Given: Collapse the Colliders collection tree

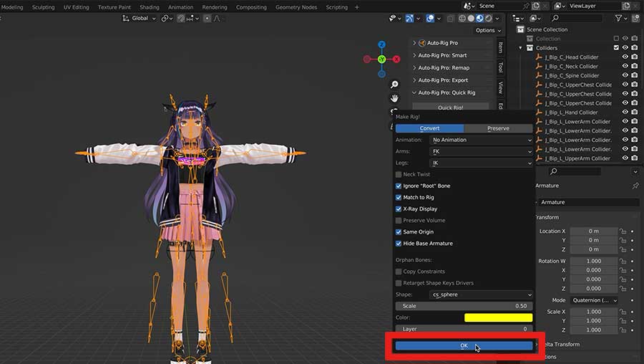Looking at the screenshot, I should [x=520, y=48].
